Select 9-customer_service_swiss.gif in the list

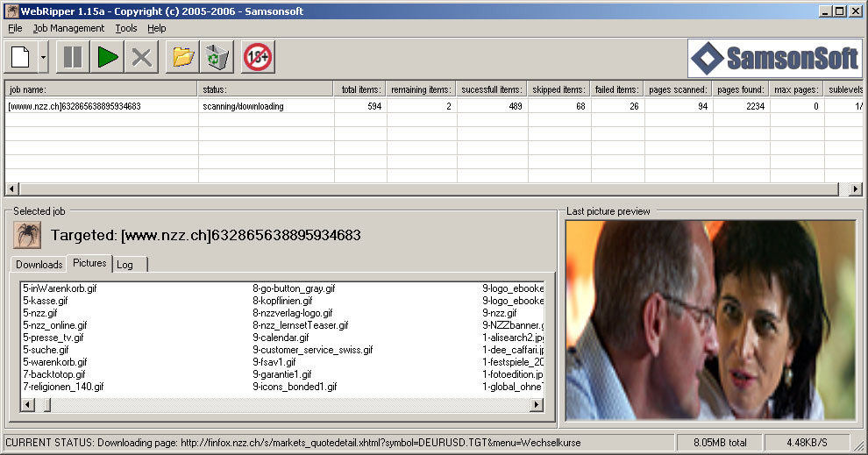[313, 350]
